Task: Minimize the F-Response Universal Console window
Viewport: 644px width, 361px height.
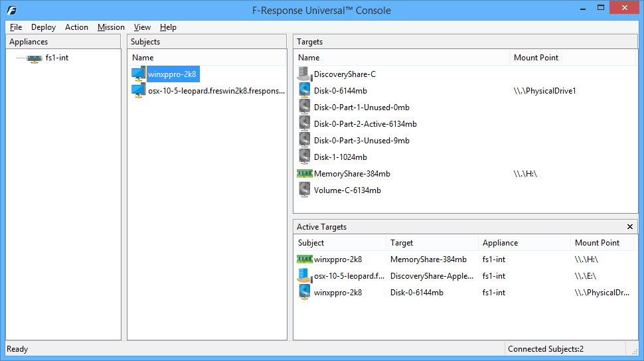Action: coord(582,8)
